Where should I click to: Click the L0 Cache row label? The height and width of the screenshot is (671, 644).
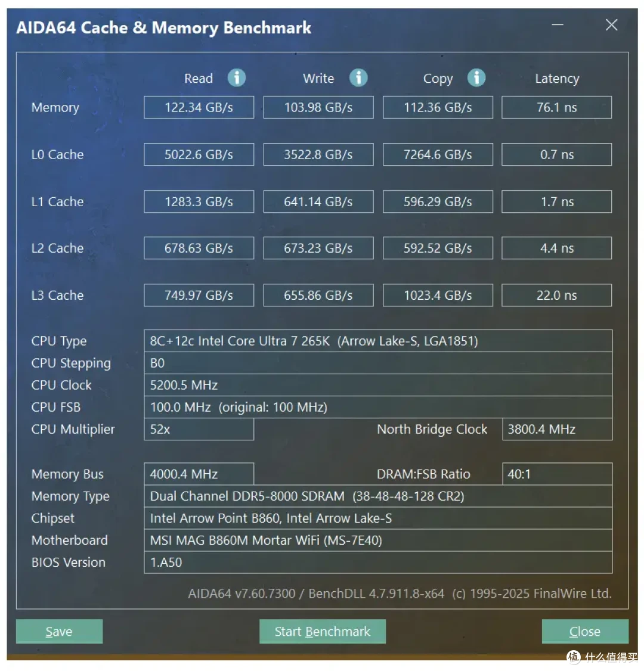[57, 154]
